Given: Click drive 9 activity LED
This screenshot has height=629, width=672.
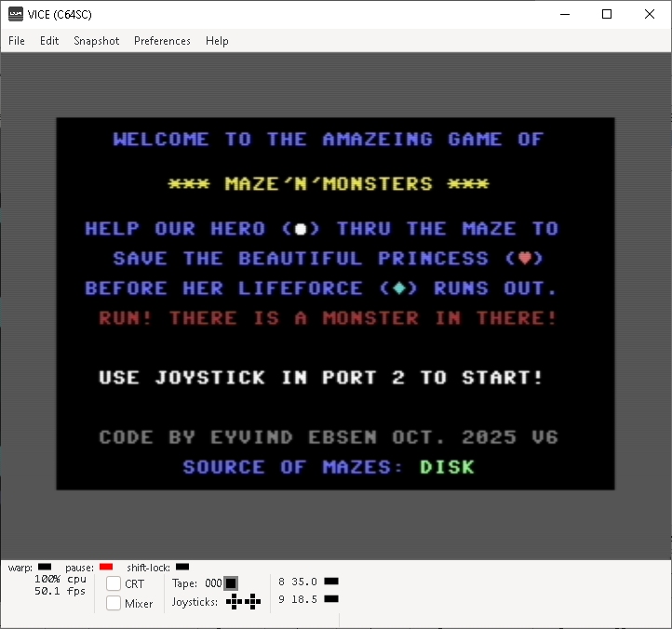Looking at the screenshot, I should click(x=331, y=598).
